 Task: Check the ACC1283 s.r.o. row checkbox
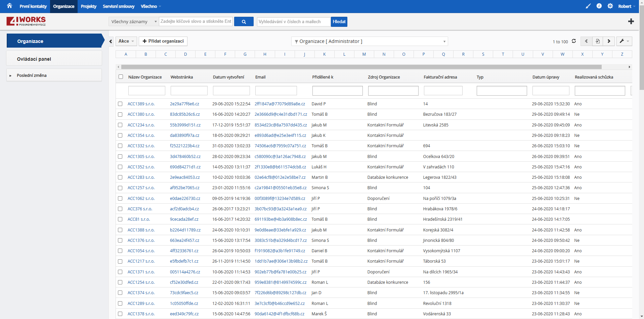(x=120, y=177)
